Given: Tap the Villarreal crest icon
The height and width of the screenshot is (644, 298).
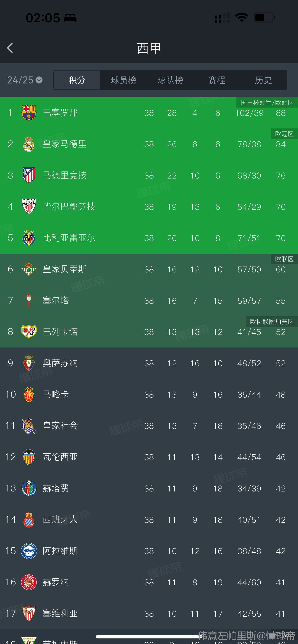Looking at the screenshot, I should coord(29,238).
